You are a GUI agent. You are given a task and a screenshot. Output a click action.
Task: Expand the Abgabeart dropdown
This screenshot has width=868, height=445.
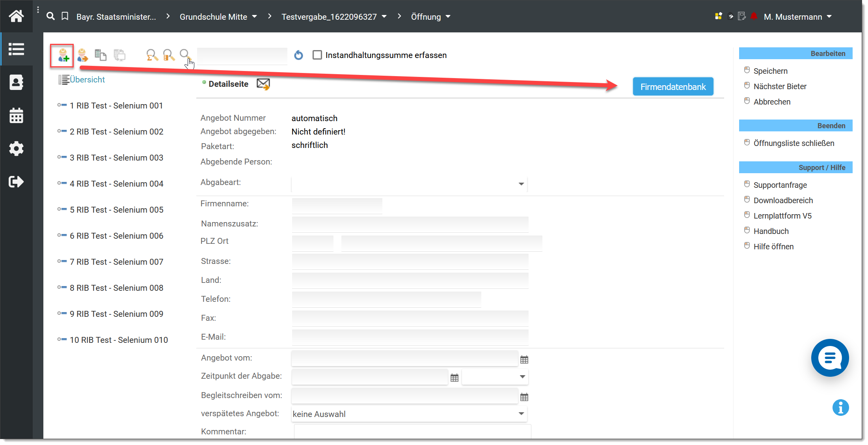click(x=409, y=184)
